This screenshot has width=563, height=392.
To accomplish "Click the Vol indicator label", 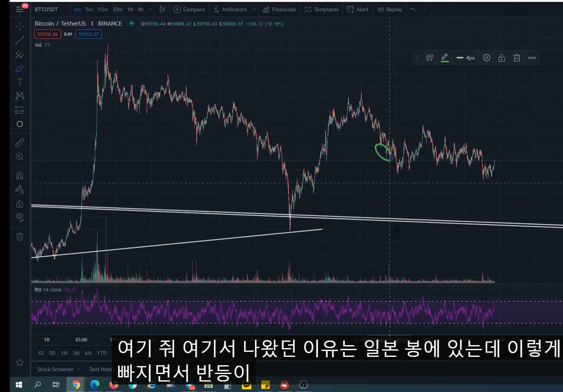I will tap(38, 45).
